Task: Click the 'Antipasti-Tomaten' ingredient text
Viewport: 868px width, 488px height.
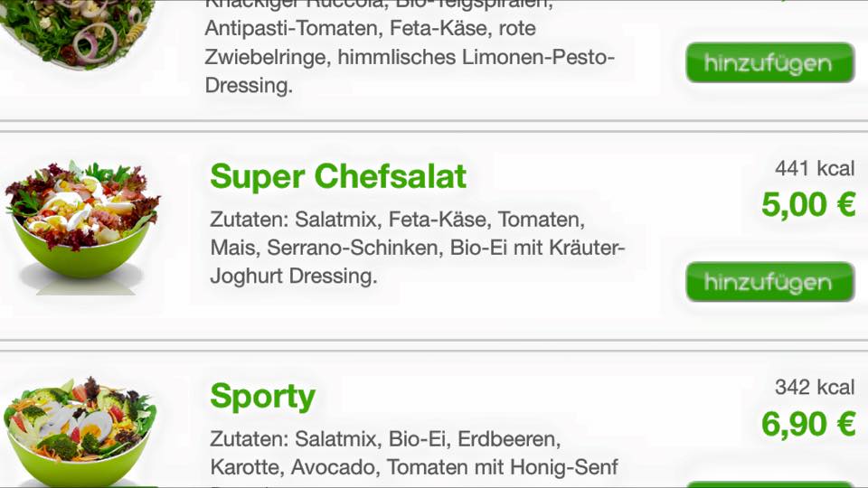Action: pyautogui.click(x=291, y=28)
